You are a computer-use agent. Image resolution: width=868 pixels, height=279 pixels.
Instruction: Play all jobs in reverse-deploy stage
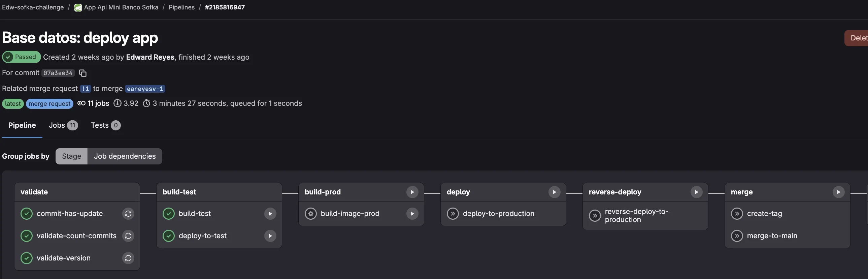tap(696, 192)
